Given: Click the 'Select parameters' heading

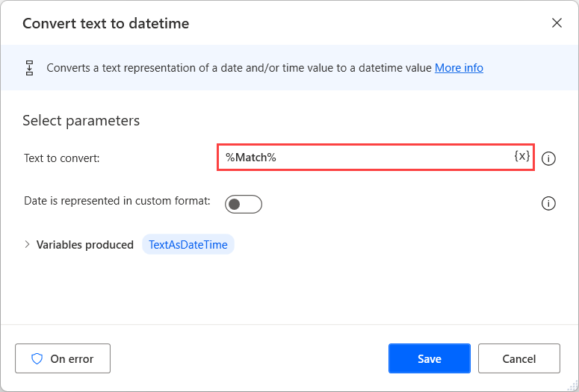Looking at the screenshot, I should pyautogui.click(x=81, y=121).
